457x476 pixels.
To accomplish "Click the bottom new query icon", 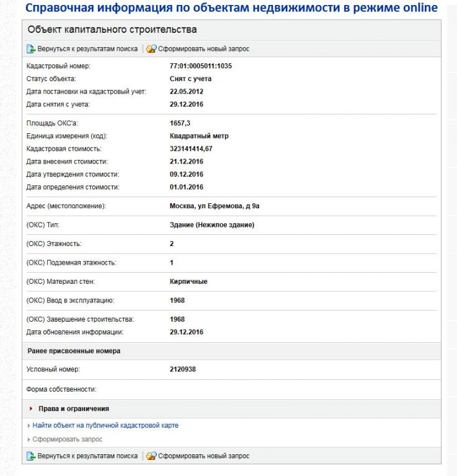I will point(151,456).
